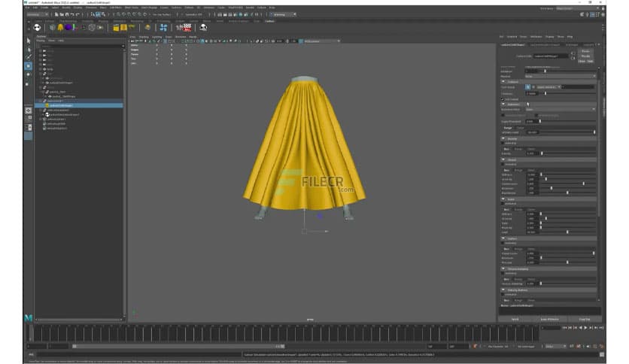Click the yellow flag shelf icon
Image resolution: width=629 pixels, height=364 pixels.
pos(132,28)
